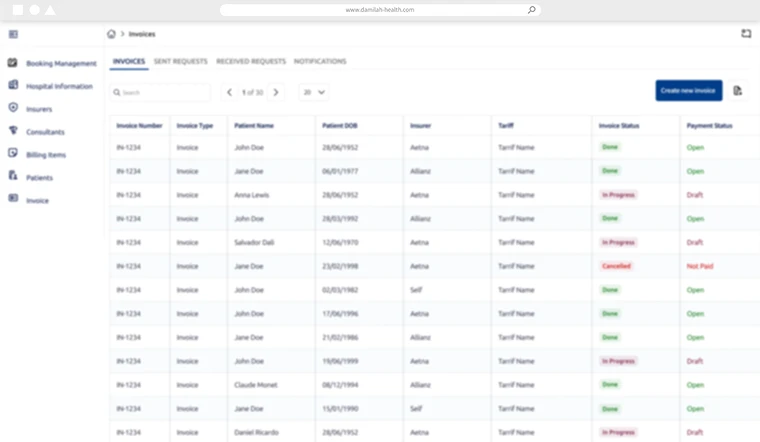Select Consultants in the sidebar
Image resolution: width=760 pixels, height=442 pixels.
(x=45, y=132)
